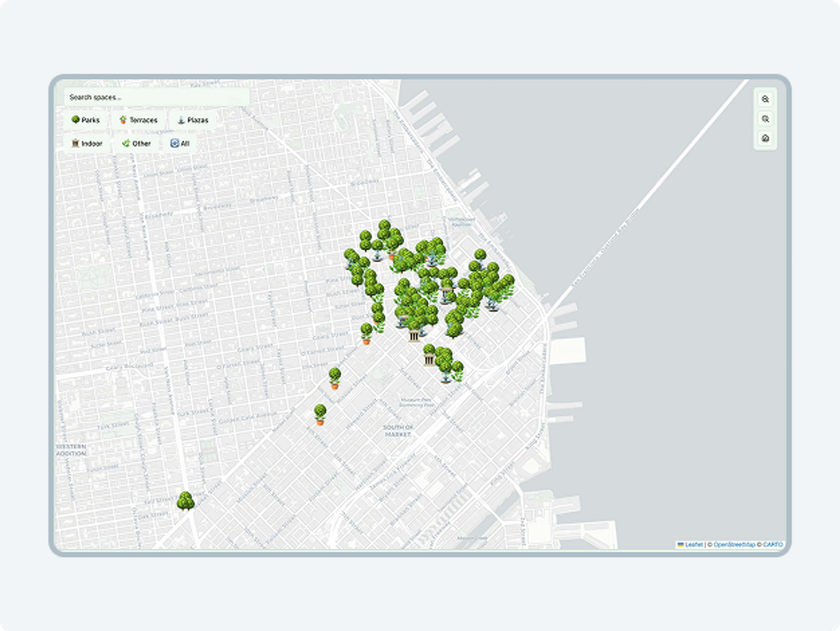The height and width of the screenshot is (631, 840).
Task: Toggle the Parks filter chip
Action: pos(86,120)
